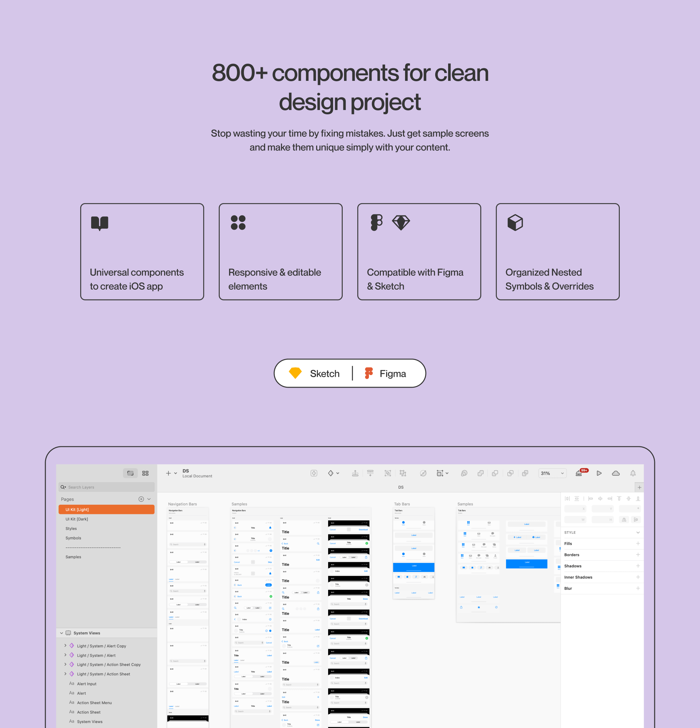Click flip horizontal icon in inspector

coord(624,520)
